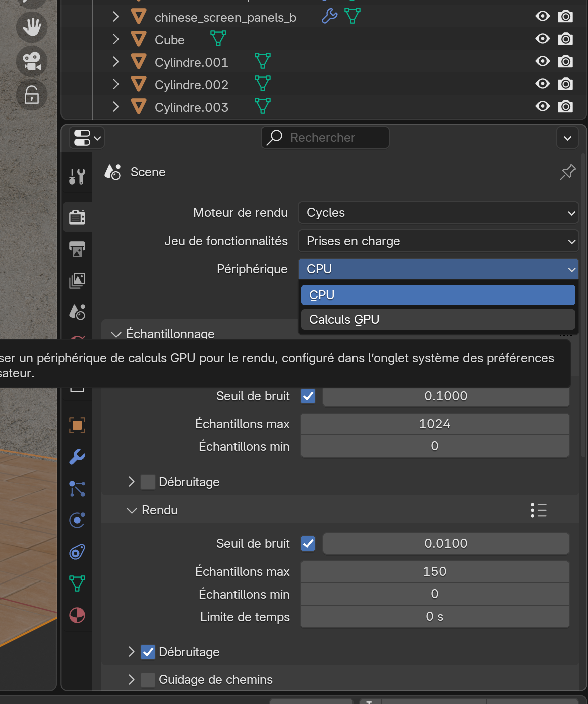
Task: Disable the Rendu Seuil de bruit checkbox
Action: pyautogui.click(x=308, y=544)
